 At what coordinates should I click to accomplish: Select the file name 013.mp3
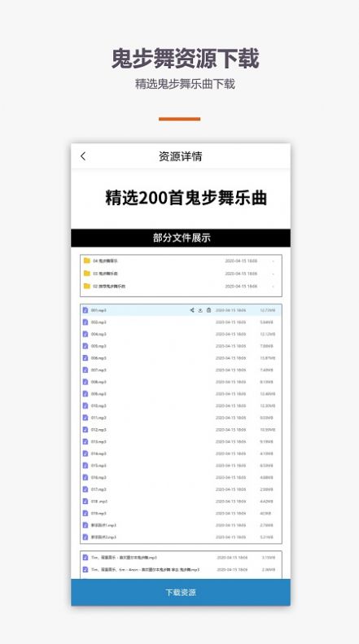coord(99,441)
